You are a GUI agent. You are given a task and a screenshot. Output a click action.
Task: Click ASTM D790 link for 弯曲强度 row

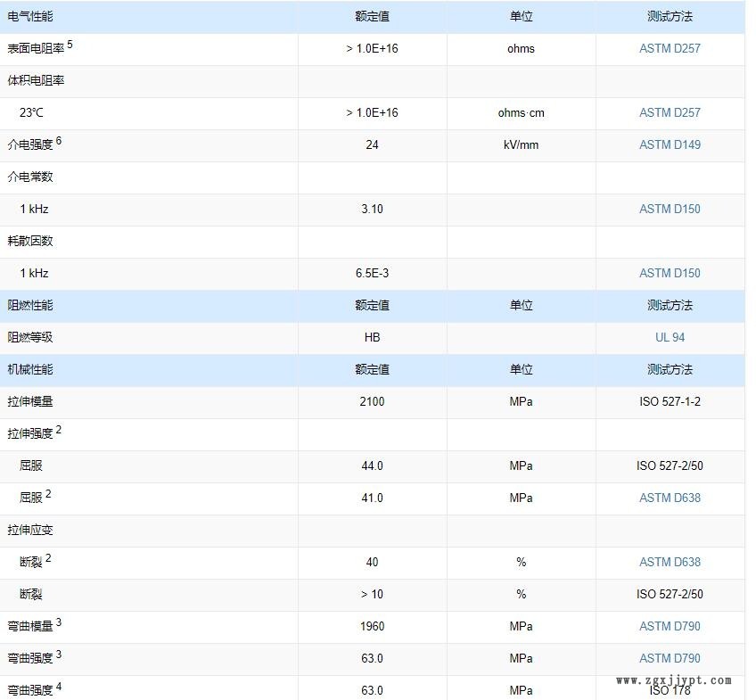[670, 658]
